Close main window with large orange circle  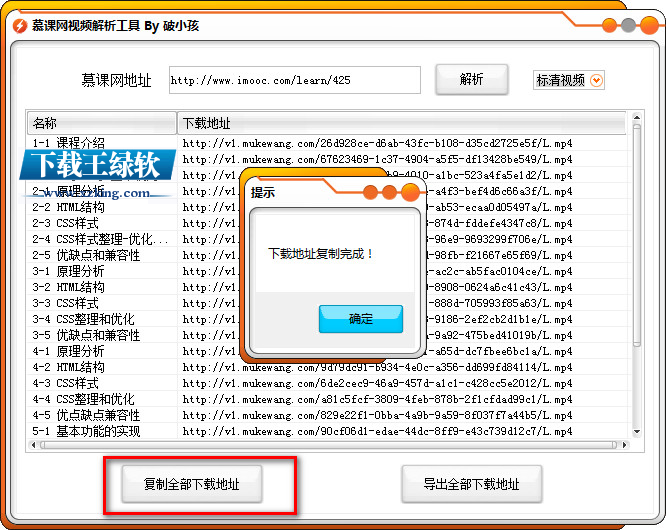pos(649,25)
